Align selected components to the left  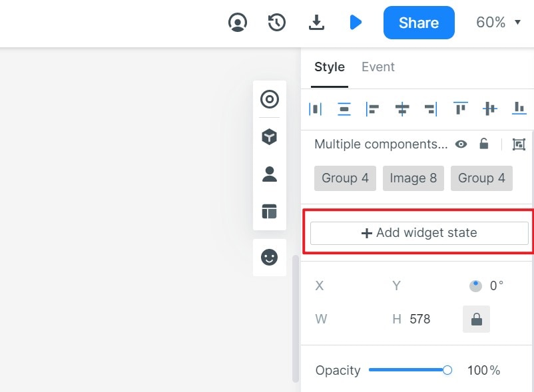372,109
